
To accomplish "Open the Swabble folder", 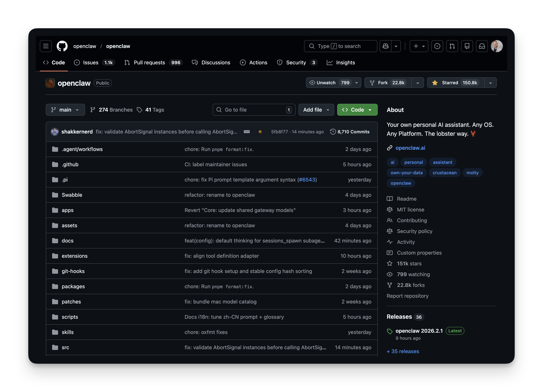I will tap(72, 195).
